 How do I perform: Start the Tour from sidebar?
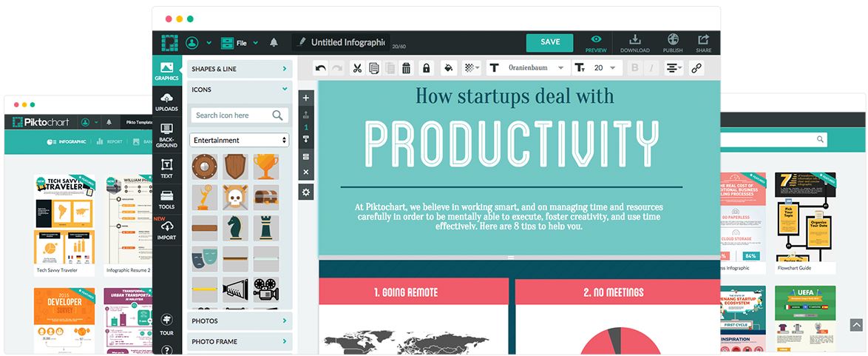coord(166,325)
